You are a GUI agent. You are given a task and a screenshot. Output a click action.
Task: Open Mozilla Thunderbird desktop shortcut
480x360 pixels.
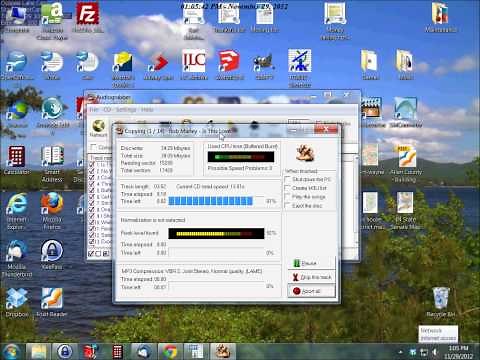point(16,258)
